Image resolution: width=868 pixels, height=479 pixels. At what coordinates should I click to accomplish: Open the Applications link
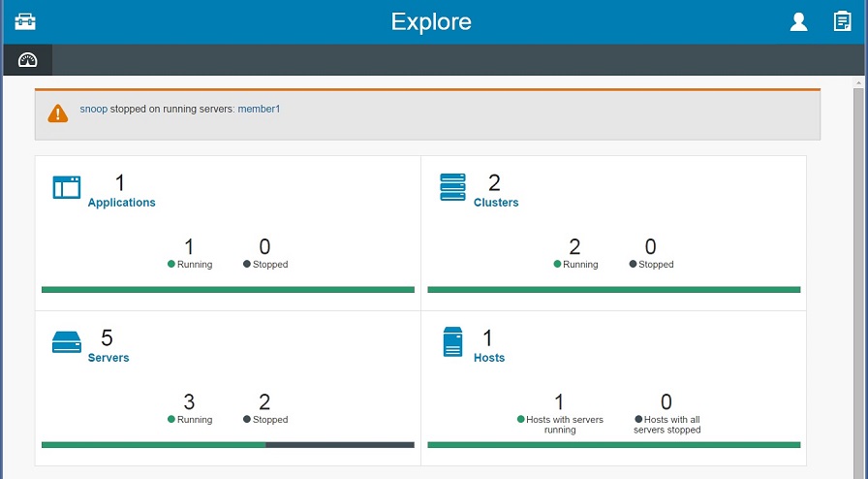point(121,203)
